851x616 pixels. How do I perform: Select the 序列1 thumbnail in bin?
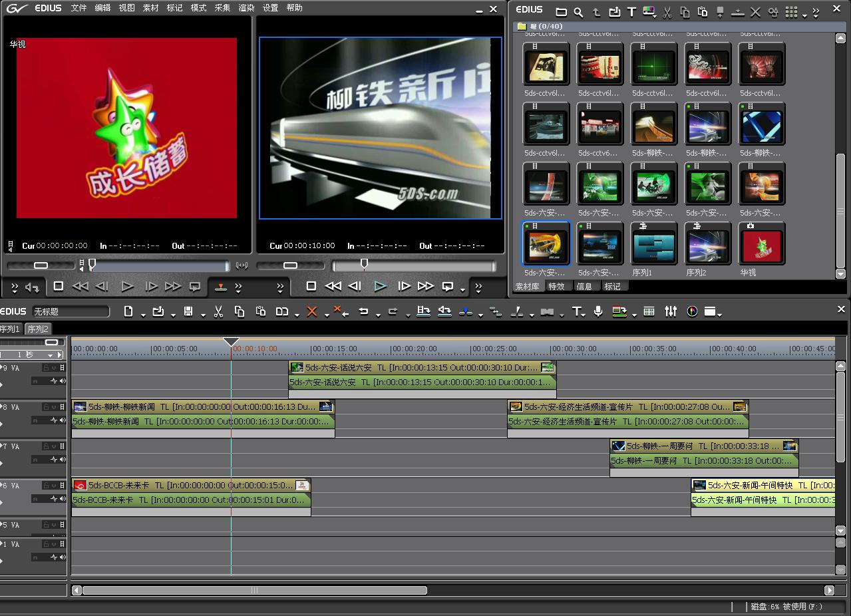pyautogui.click(x=654, y=245)
